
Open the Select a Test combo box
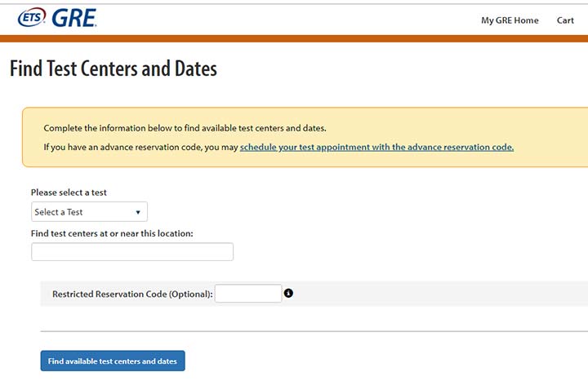[x=89, y=211]
